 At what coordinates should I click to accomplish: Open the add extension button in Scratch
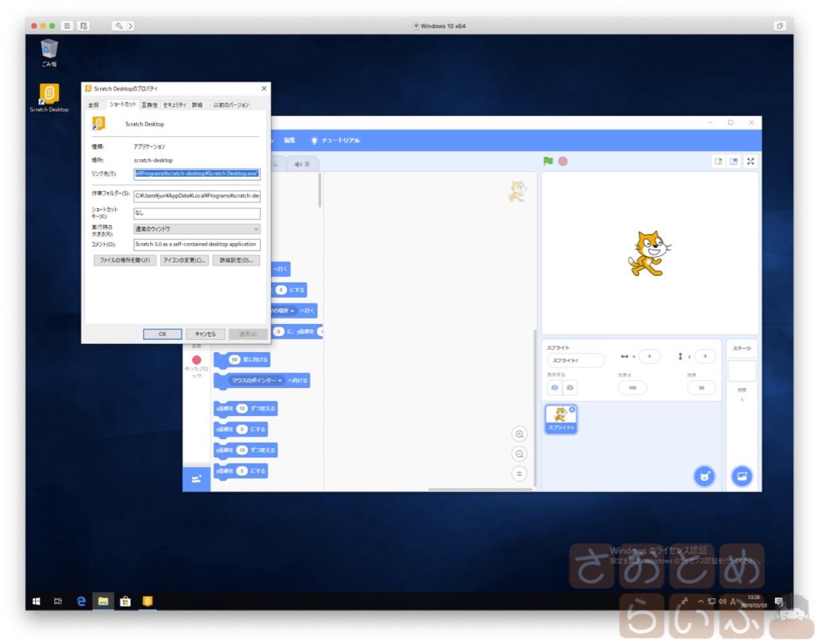tap(197, 479)
